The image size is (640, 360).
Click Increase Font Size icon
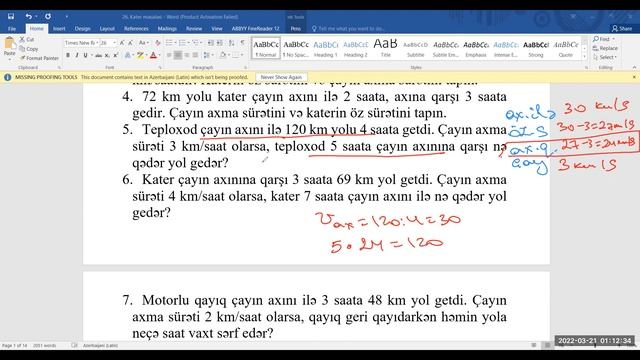coord(122,43)
